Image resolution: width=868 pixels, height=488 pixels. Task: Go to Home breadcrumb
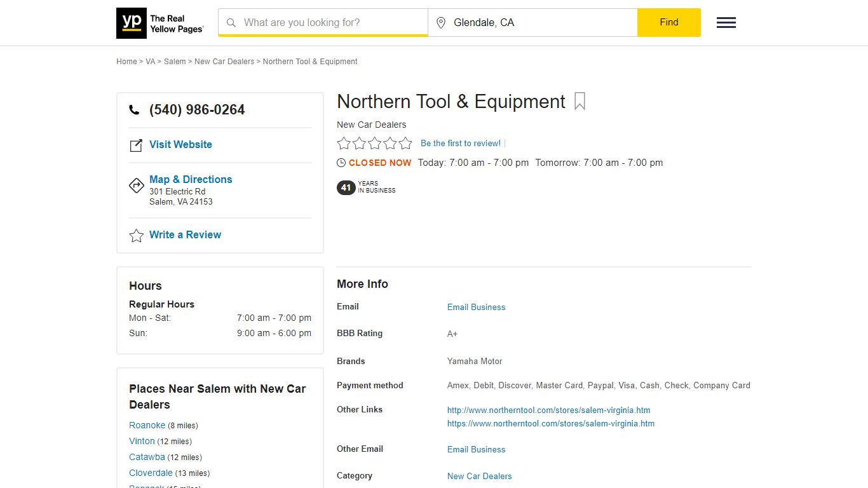coord(126,62)
